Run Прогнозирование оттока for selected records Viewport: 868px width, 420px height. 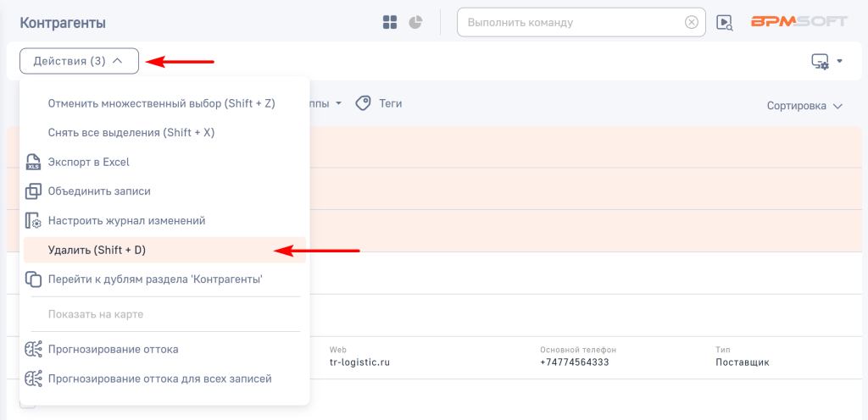point(113,349)
